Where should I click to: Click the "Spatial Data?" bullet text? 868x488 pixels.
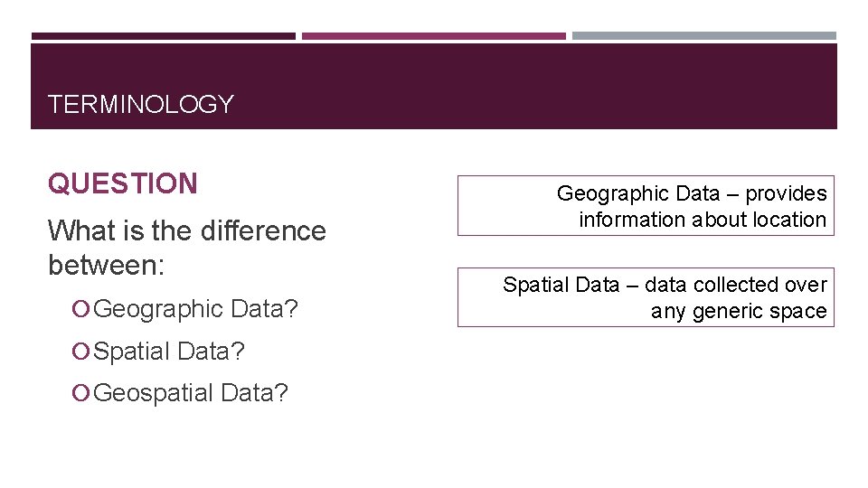click(x=169, y=351)
